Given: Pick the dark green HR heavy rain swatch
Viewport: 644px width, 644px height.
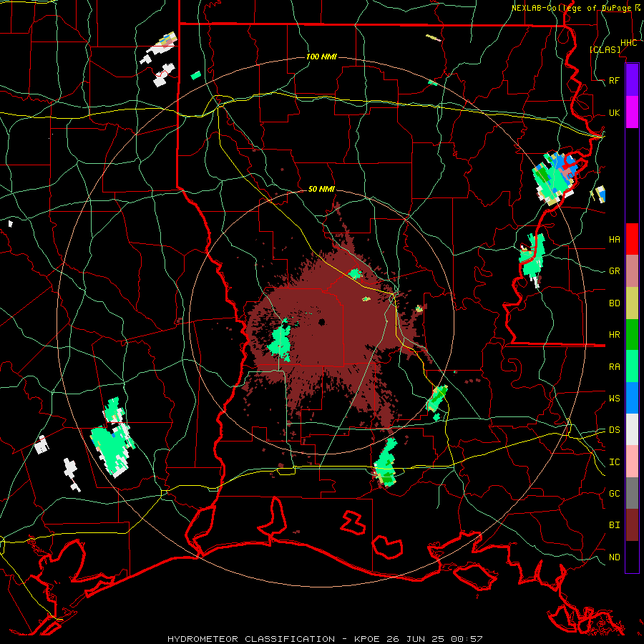Looking at the screenshot, I should pos(632,335).
